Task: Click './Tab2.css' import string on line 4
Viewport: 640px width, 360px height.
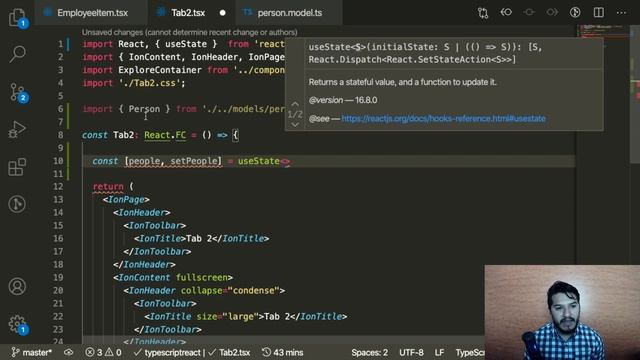Action: [150, 83]
